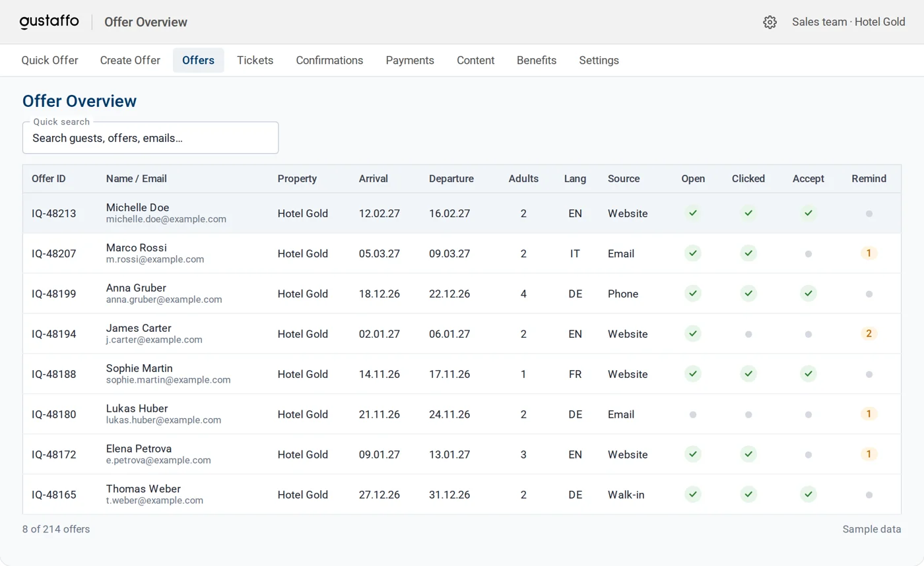Click the Departure column header
The image size is (924, 566).
coord(451,179)
